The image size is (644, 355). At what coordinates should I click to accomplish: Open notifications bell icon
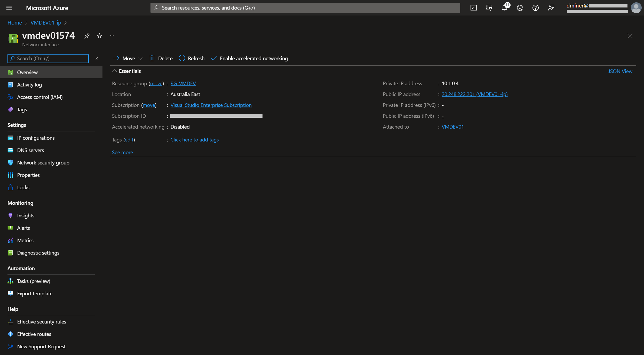click(505, 8)
